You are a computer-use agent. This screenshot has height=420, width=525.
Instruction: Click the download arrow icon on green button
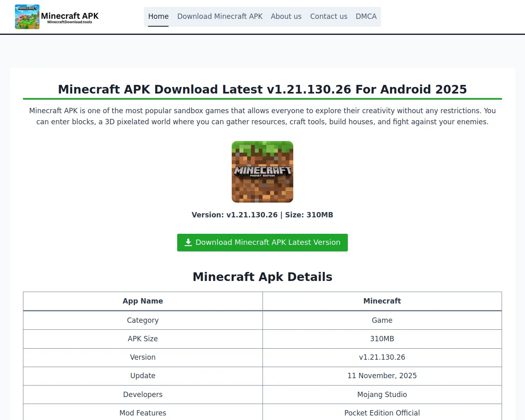coord(188,242)
